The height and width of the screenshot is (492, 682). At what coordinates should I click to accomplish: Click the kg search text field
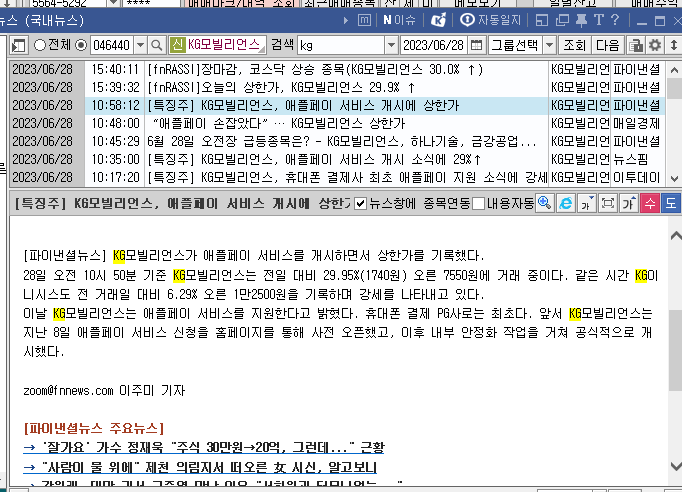341,45
